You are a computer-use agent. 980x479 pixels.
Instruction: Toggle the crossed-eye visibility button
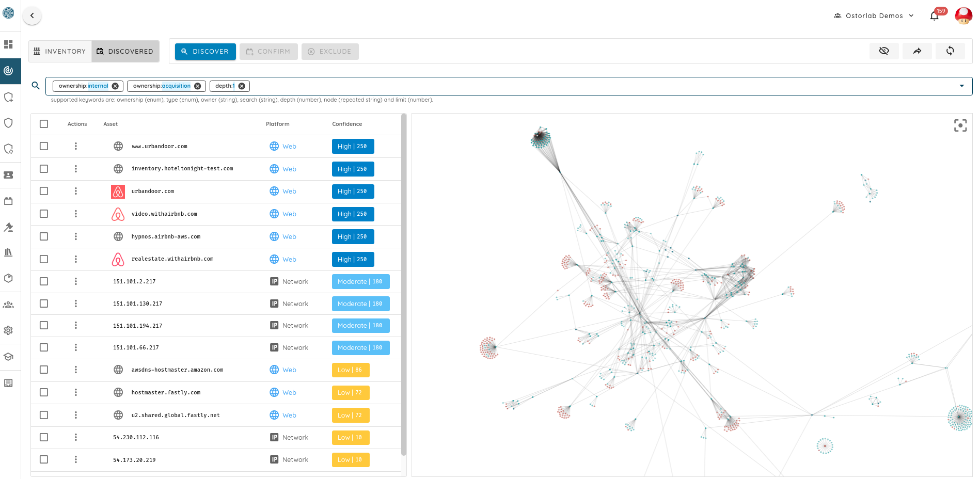click(x=883, y=51)
